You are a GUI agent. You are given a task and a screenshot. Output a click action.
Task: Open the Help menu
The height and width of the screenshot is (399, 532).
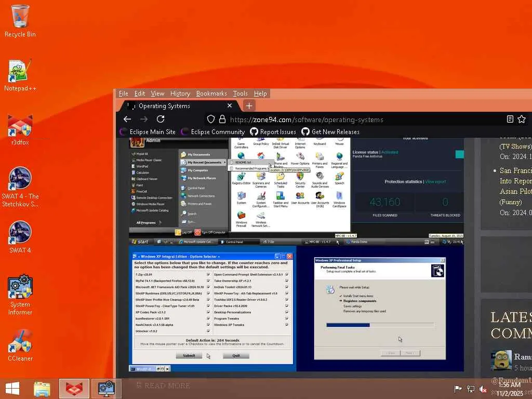tap(260, 94)
